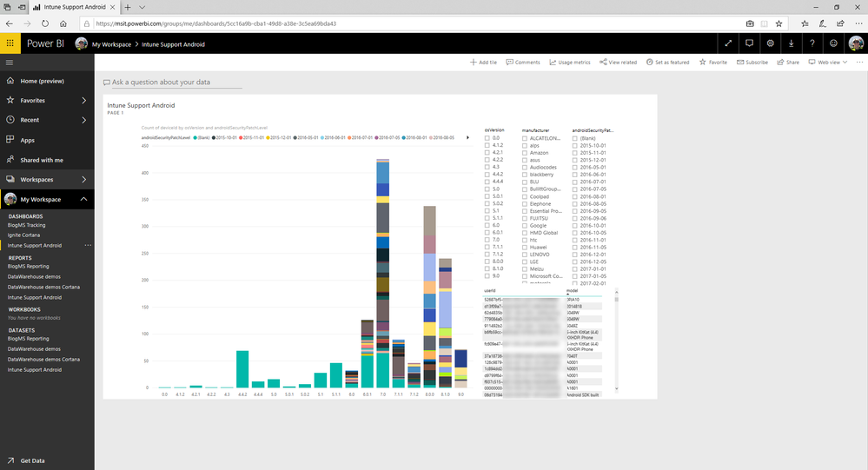The width and height of the screenshot is (868, 470).
Task: Show more legend entries with arrow
Action: 467,137
